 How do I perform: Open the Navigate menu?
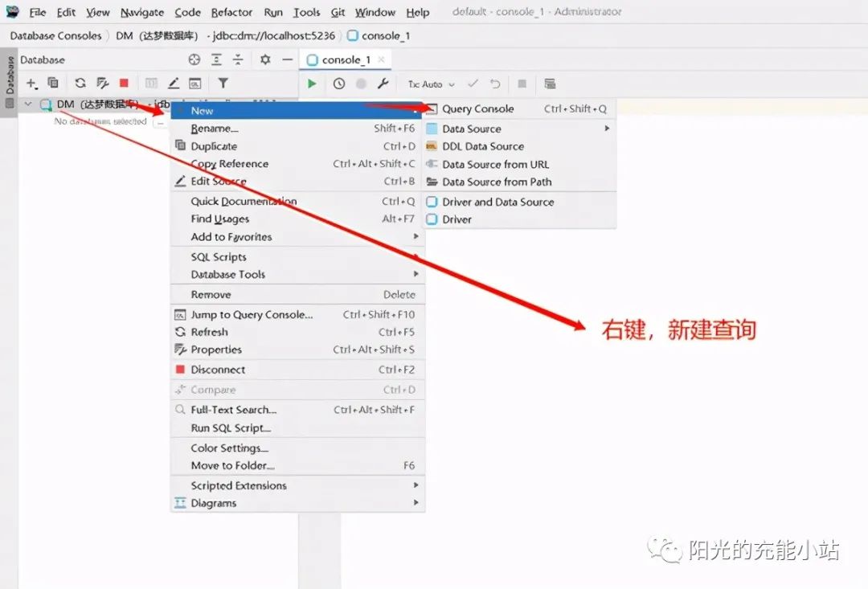[142, 12]
